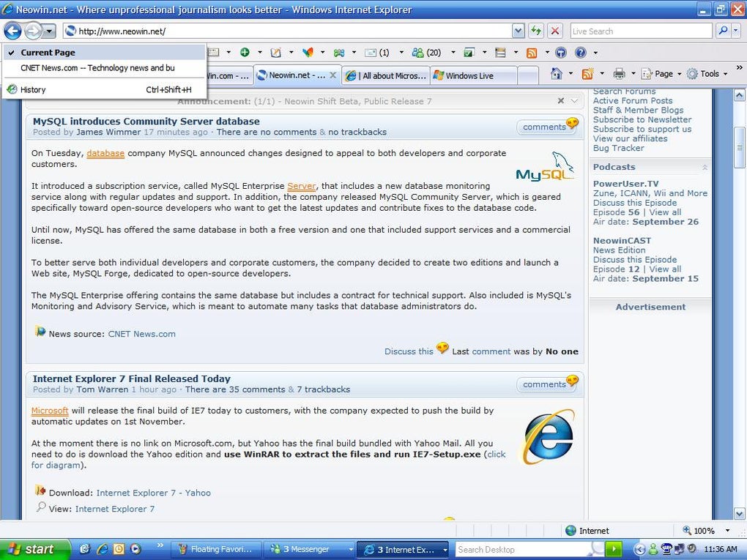Select Current Page in history dropdown

pos(105,53)
